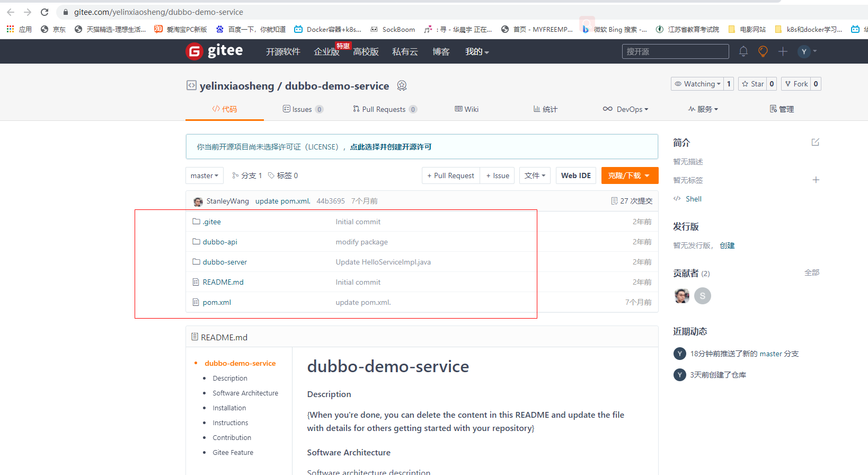Open 博客 in top menu
The image size is (868, 475).
(x=441, y=51)
